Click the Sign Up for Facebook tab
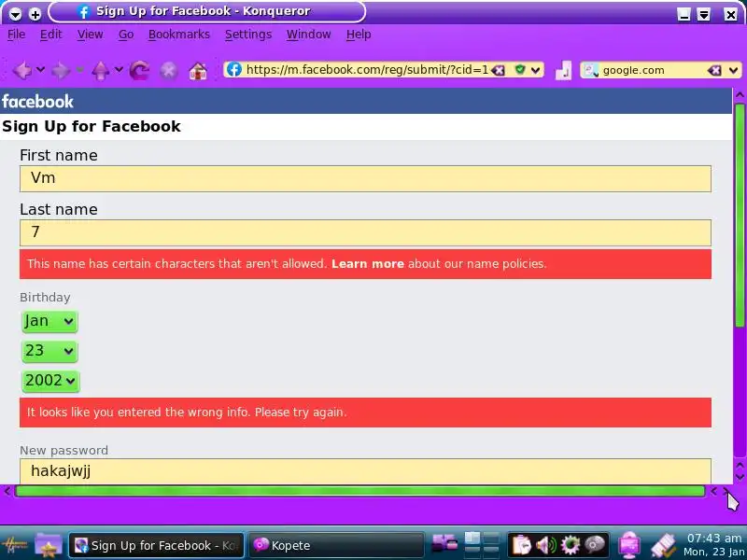This screenshot has width=747, height=560. click(206, 12)
